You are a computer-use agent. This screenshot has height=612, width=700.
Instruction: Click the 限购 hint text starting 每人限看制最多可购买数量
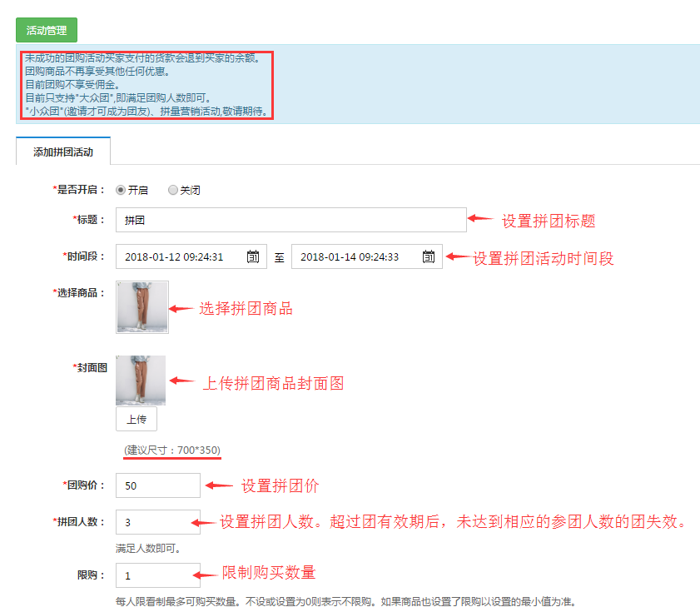(346, 602)
